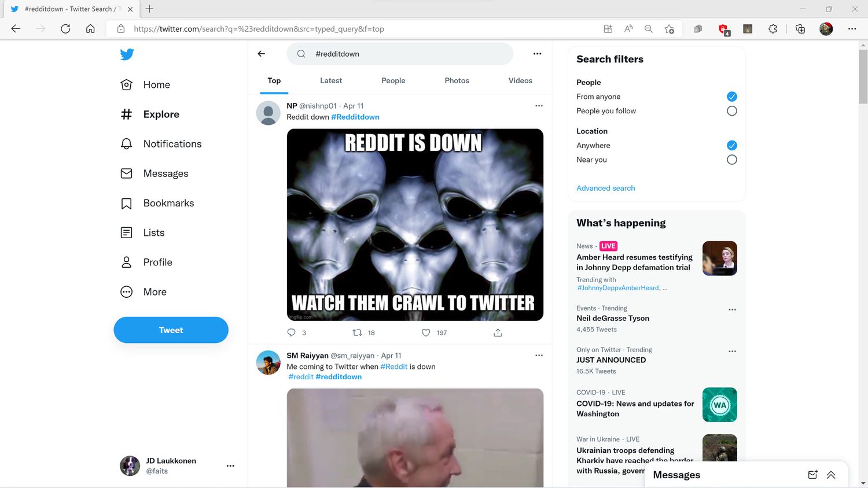Reply to NP's tweet
The height and width of the screenshot is (488, 868).
click(x=292, y=332)
